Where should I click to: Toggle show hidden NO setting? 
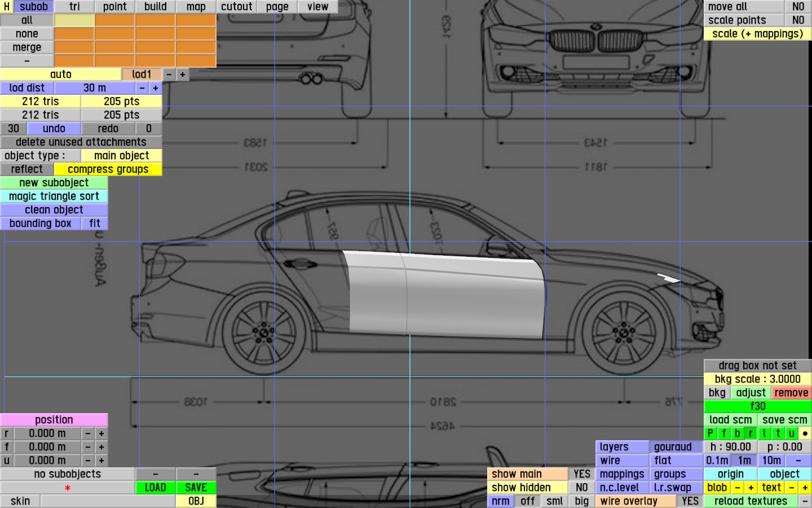click(582, 488)
